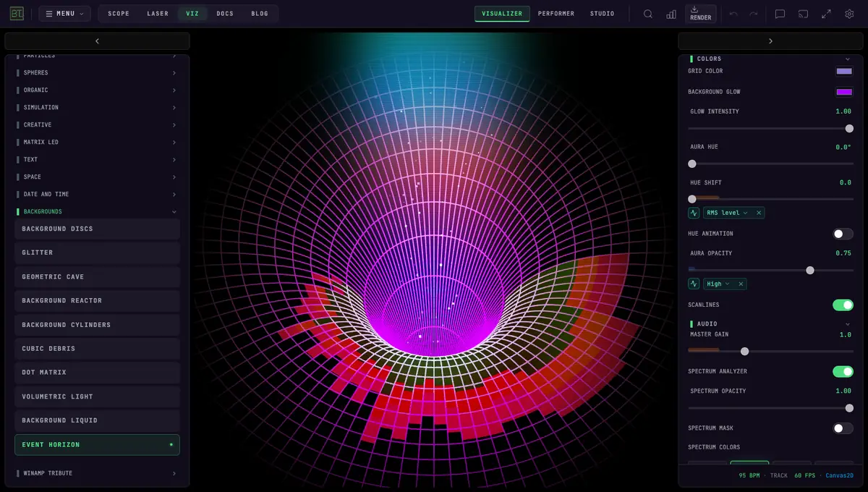The image size is (868, 492).
Task: Open the Docs tab
Action: (225, 14)
